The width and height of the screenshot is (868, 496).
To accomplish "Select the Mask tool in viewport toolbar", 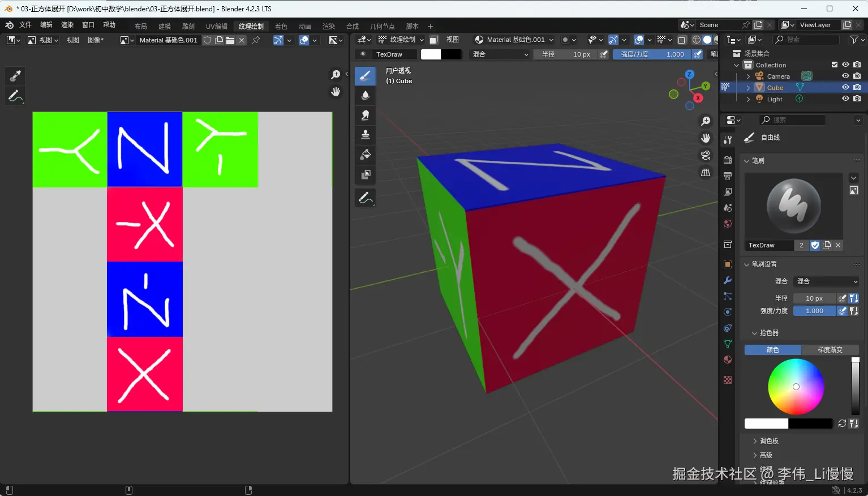I will coord(366,174).
